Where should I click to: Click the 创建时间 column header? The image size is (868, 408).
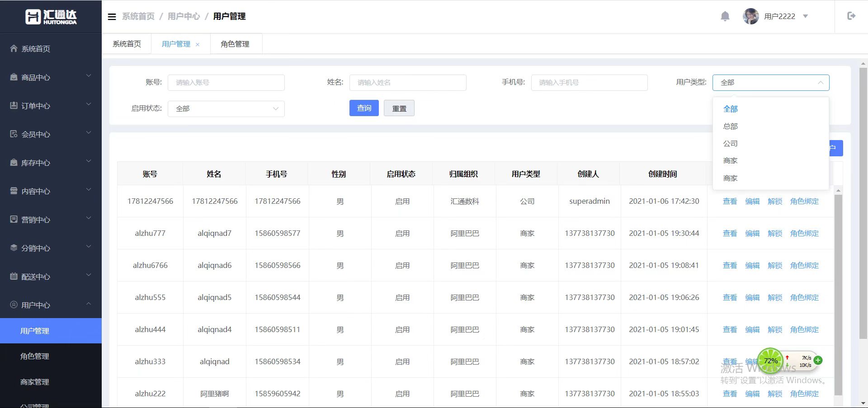663,174
